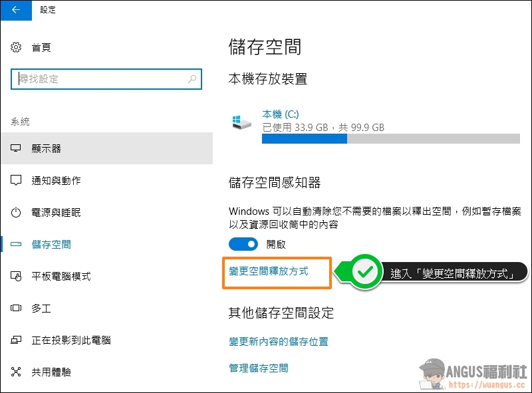Click the Home gear icon
532x393 pixels.
point(17,48)
